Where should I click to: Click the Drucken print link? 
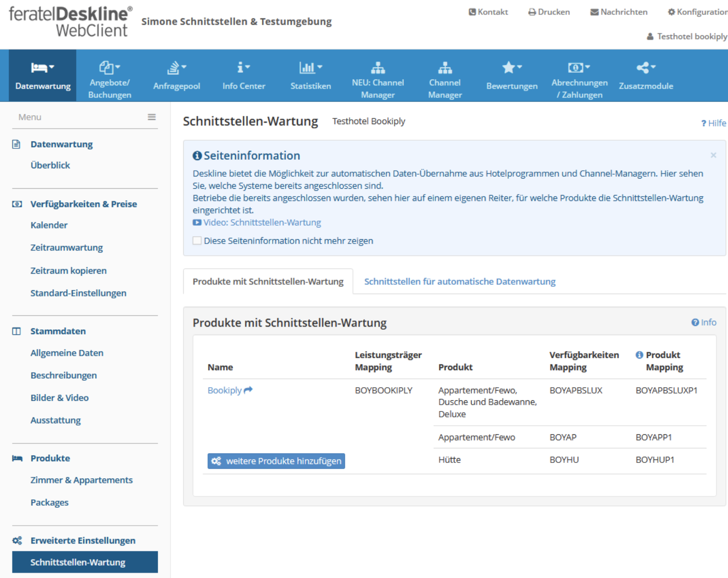(549, 12)
